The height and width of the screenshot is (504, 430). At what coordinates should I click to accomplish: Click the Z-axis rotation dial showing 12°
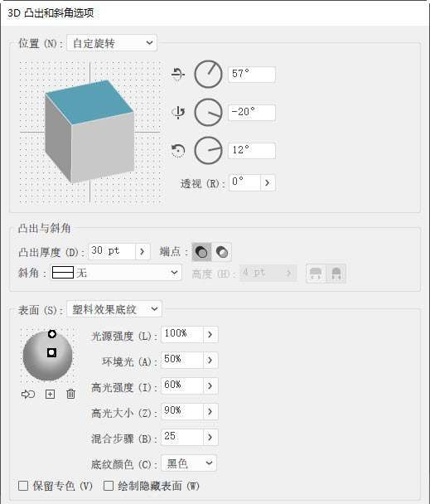click(208, 150)
